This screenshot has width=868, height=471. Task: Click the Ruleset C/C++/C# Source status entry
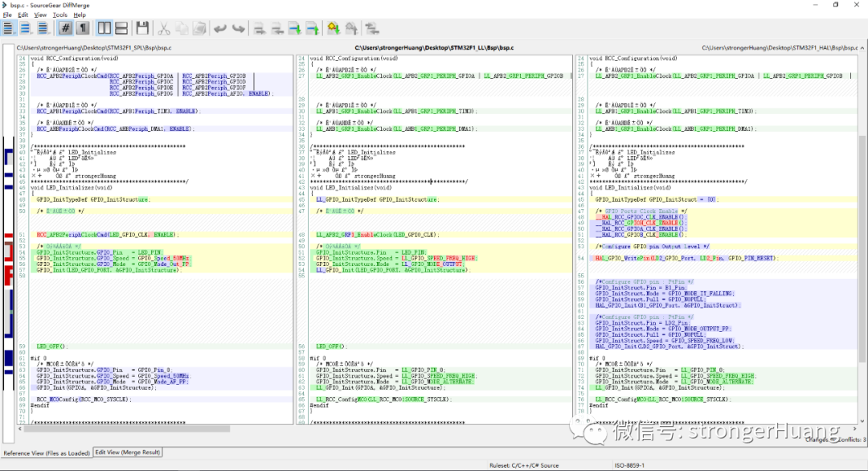pos(524,465)
